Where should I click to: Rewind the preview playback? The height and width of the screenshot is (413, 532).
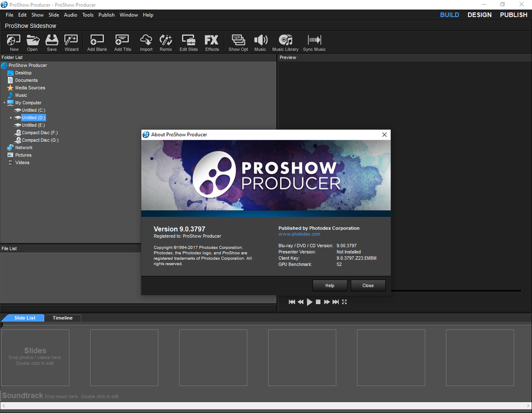tap(301, 302)
